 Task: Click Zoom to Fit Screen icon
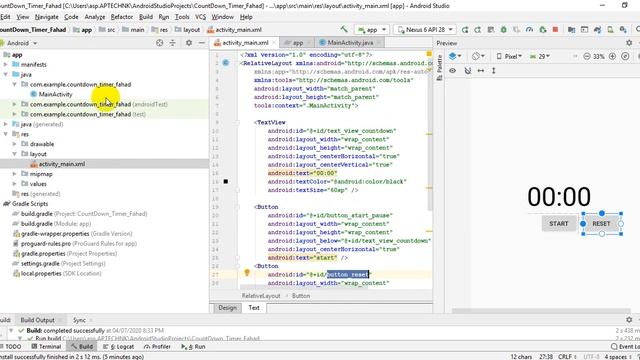click(x=625, y=56)
